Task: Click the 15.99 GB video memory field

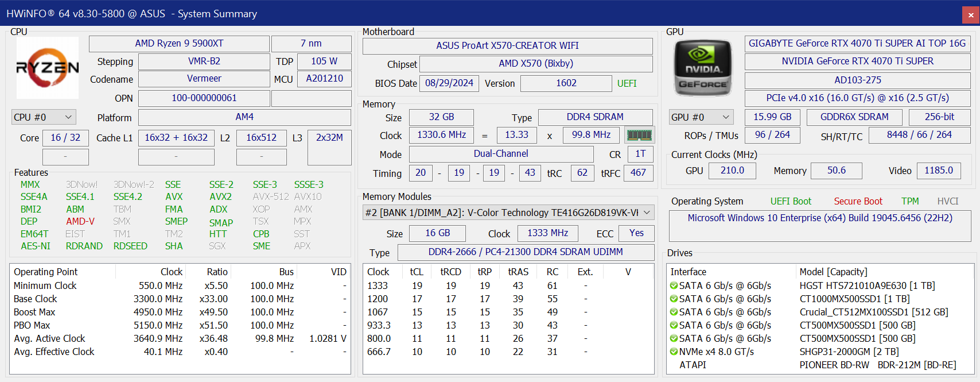Action: 772,117
